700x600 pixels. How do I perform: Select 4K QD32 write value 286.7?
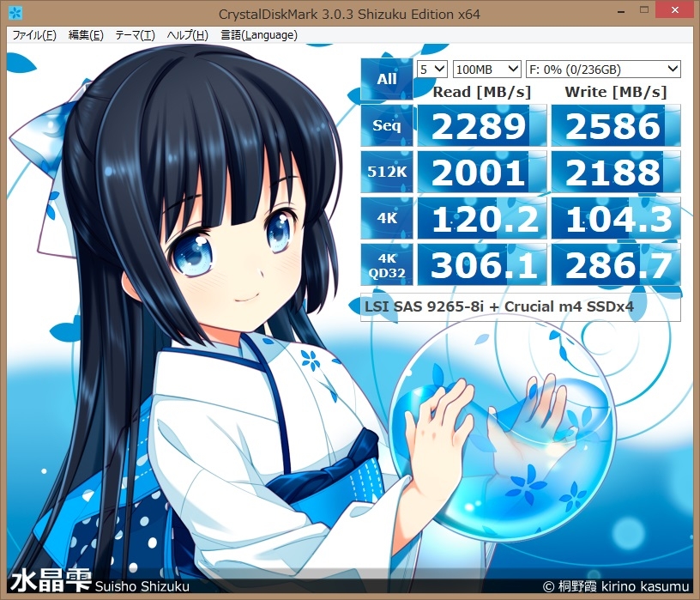[616, 264]
